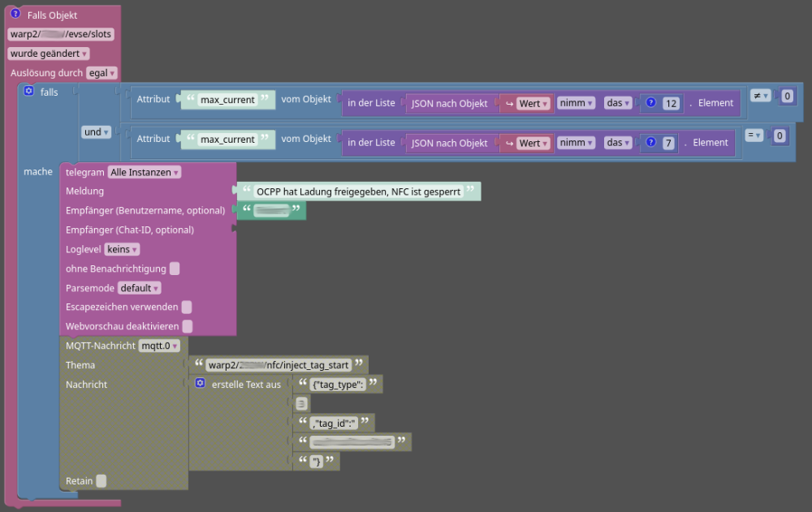Open the telegram Alle Instanzen dropdown

(145, 172)
